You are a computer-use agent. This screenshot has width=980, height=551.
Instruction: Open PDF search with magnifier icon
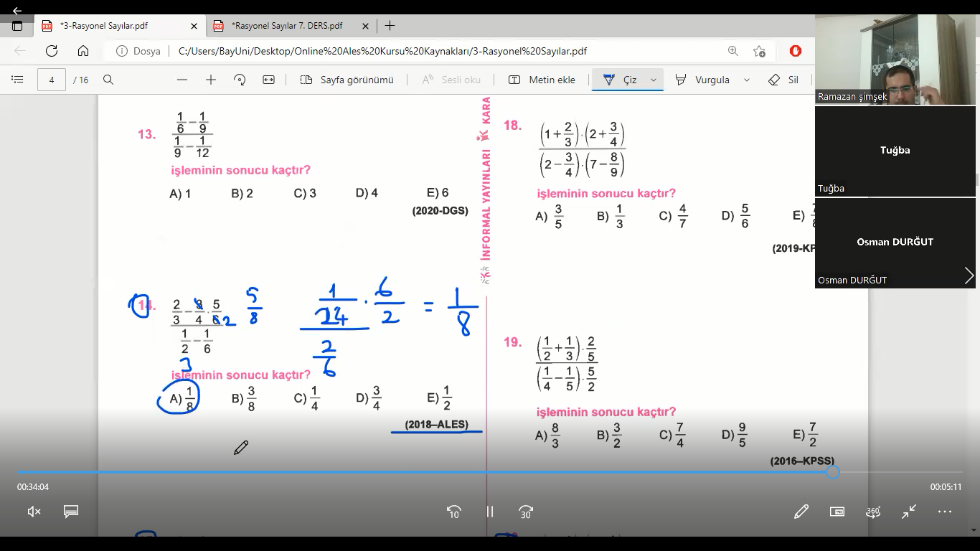tap(108, 80)
